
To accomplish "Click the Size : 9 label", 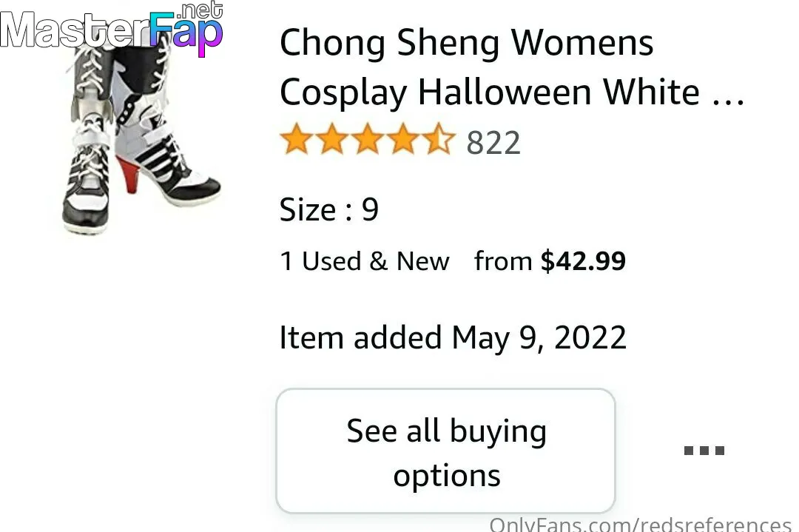I will click(329, 209).
